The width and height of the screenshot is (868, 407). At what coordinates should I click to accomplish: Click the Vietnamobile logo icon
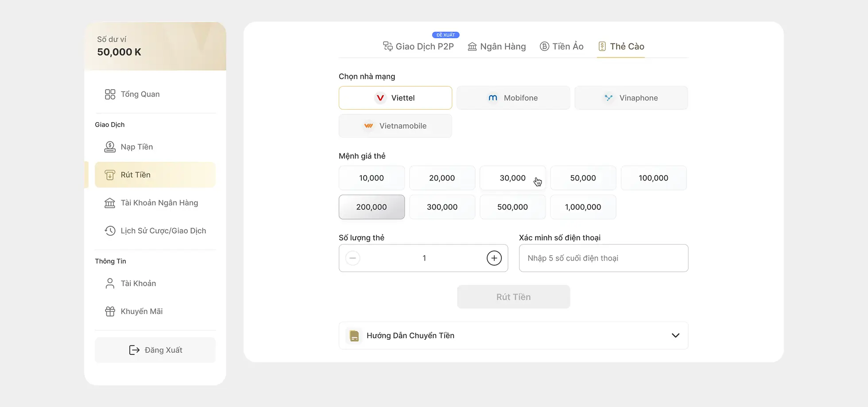(x=368, y=126)
